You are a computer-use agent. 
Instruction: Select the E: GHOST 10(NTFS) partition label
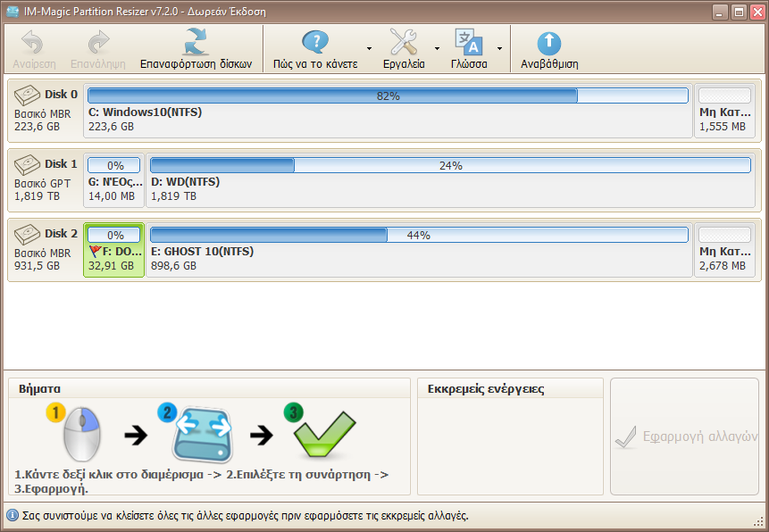pos(202,252)
